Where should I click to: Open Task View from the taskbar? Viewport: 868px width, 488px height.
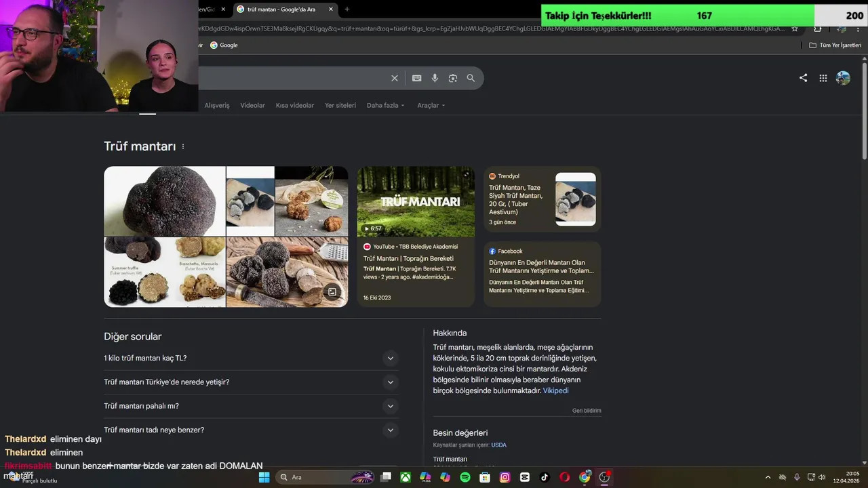click(x=386, y=477)
